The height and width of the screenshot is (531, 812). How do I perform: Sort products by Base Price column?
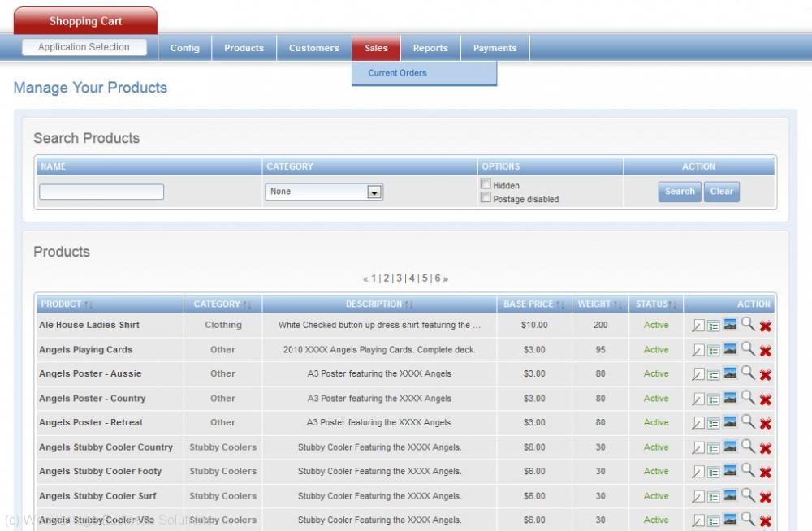point(533,304)
